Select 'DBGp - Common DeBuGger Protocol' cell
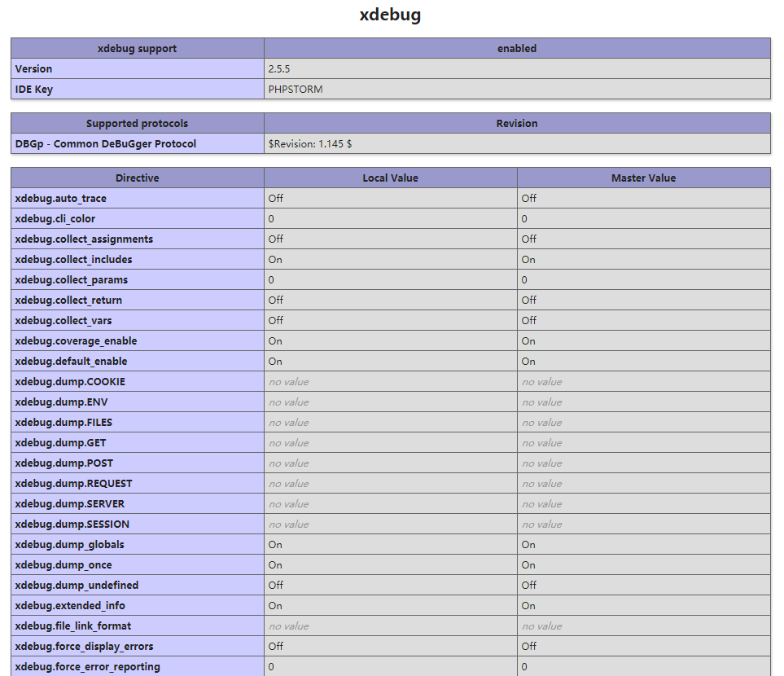784x676 pixels. click(138, 144)
